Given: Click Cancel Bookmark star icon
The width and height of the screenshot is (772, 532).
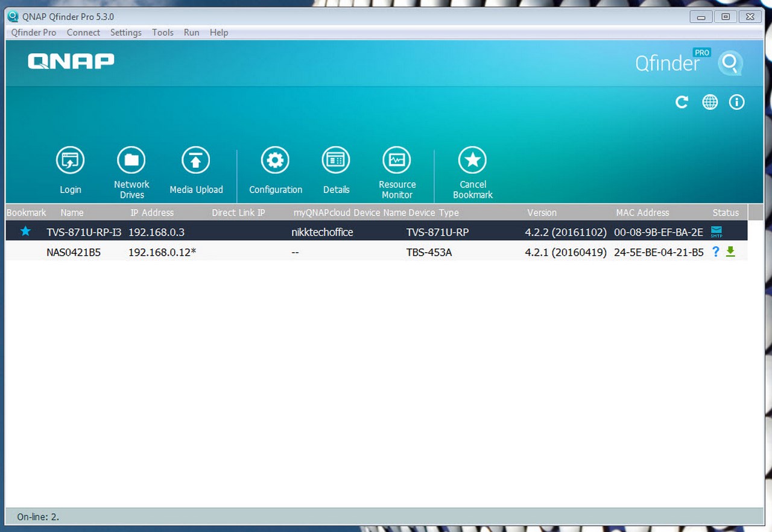Looking at the screenshot, I should 473,160.
